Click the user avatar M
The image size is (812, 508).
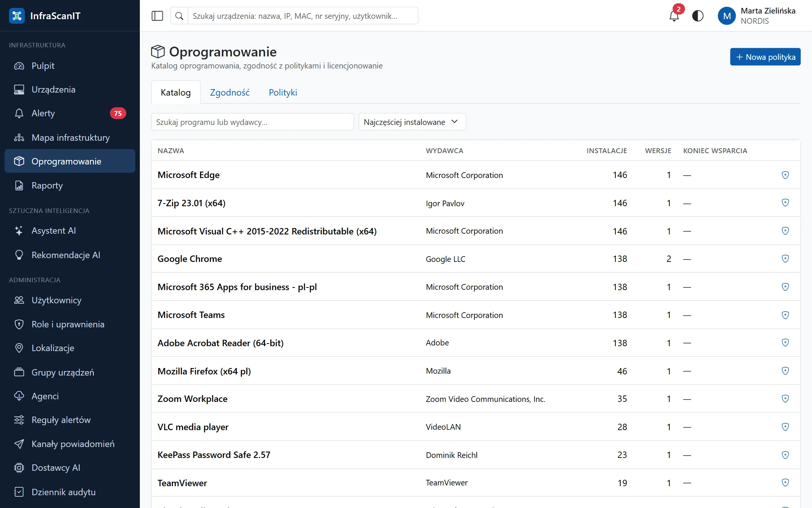tap(727, 16)
